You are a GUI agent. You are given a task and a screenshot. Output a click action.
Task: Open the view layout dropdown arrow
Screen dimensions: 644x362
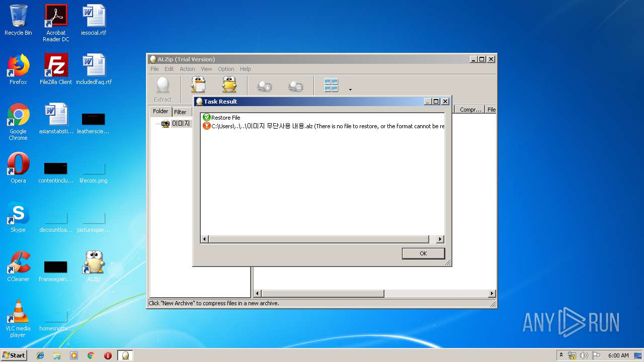click(x=350, y=90)
